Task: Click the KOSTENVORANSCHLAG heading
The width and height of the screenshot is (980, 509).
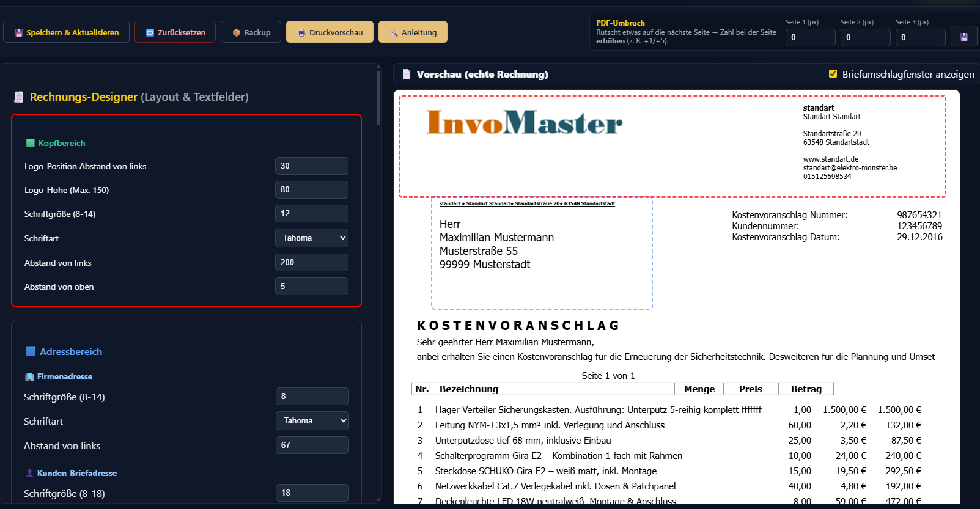Action: point(518,326)
